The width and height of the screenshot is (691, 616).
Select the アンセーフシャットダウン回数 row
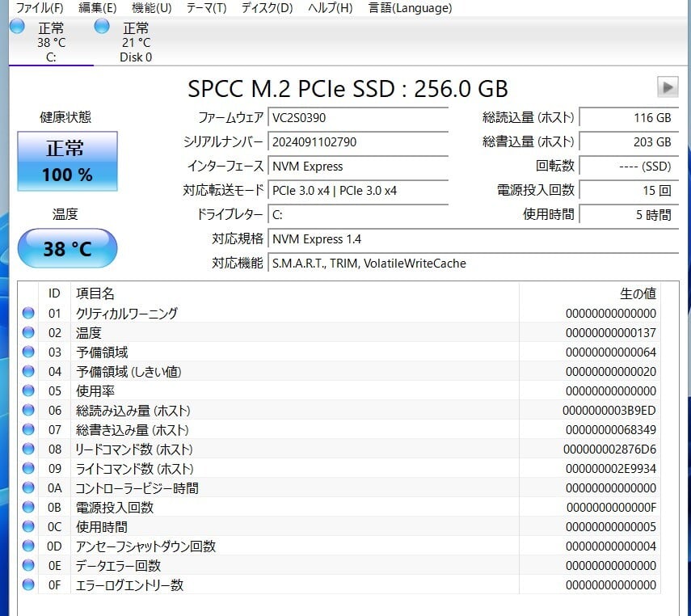pyautogui.click(x=145, y=546)
